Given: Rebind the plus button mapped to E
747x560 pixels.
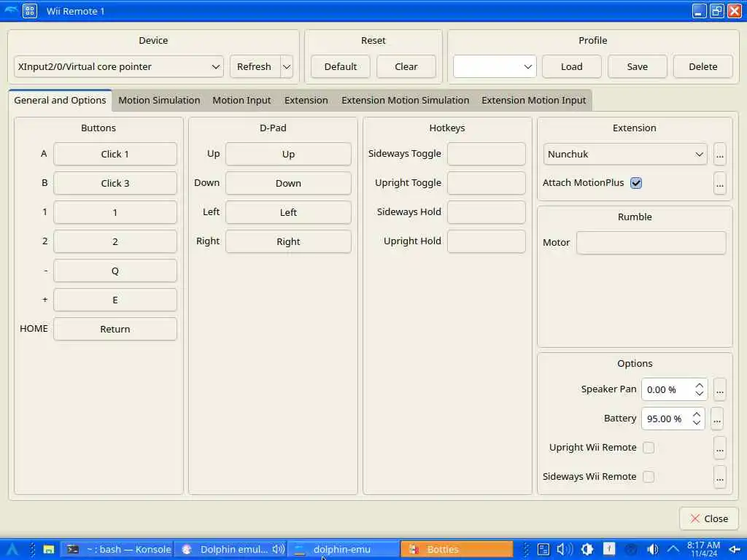Looking at the screenshot, I should tap(115, 300).
